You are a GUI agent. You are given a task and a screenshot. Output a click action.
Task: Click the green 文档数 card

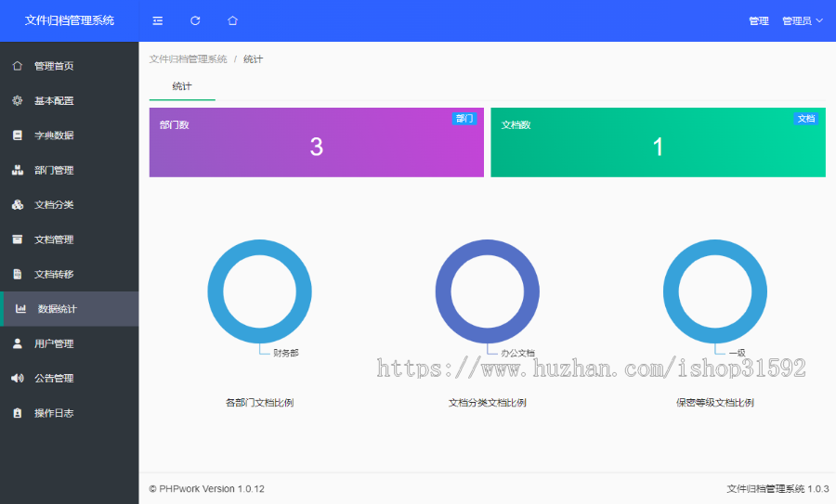[x=658, y=142]
